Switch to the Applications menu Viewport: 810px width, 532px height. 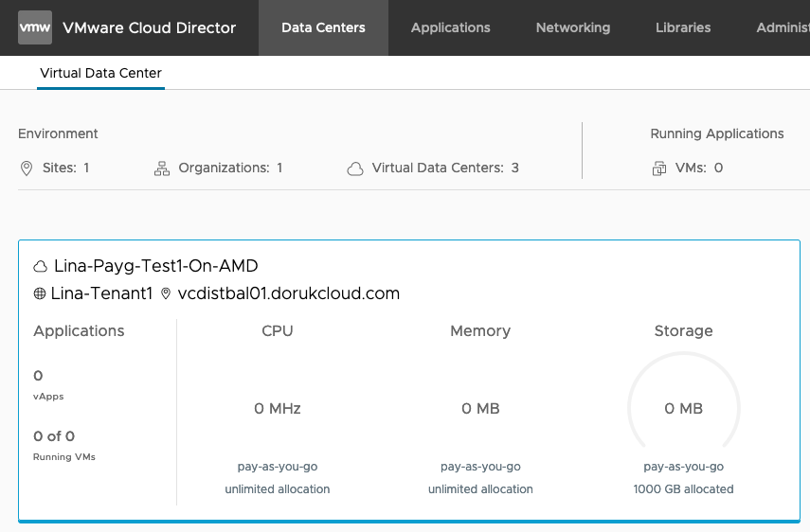tap(450, 27)
